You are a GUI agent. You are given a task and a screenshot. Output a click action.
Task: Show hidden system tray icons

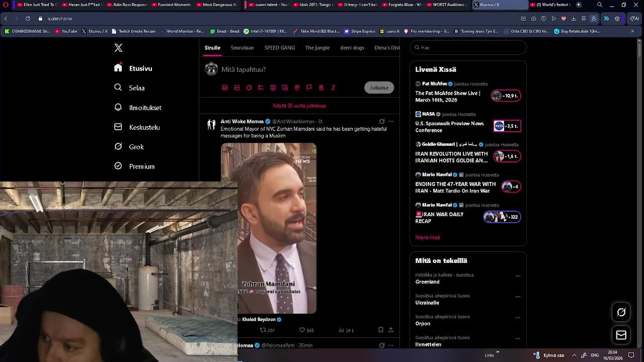574,355
